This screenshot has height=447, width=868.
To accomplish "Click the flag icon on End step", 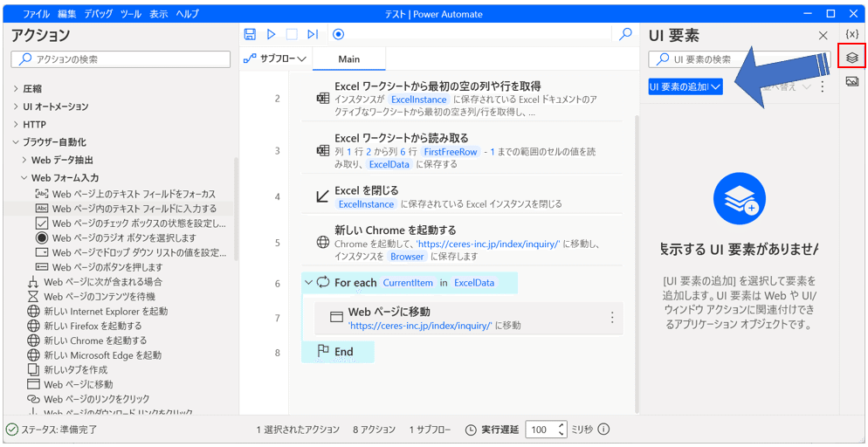I will pos(323,351).
